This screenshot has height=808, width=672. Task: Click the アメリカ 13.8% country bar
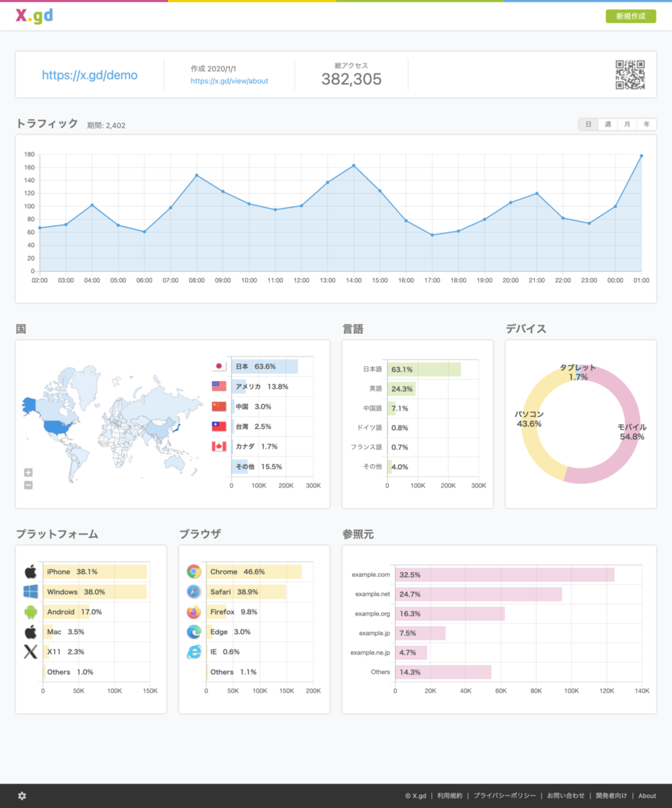[x=239, y=386]
